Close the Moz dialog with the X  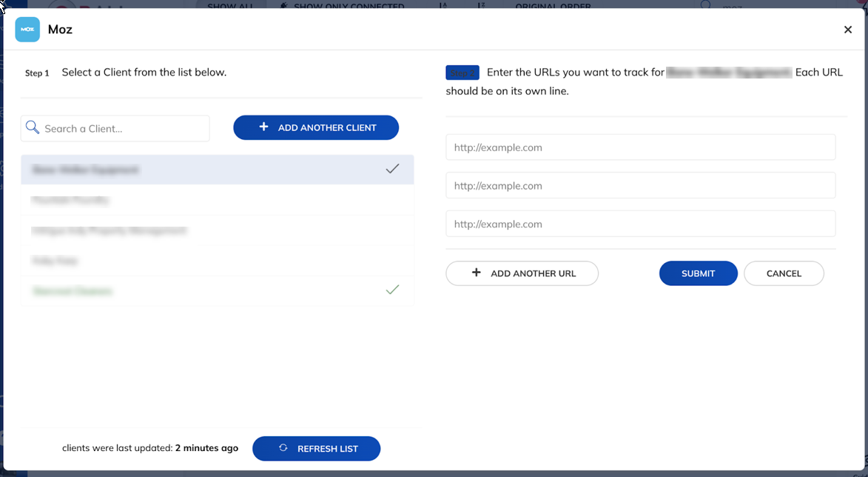click(847, 30)
